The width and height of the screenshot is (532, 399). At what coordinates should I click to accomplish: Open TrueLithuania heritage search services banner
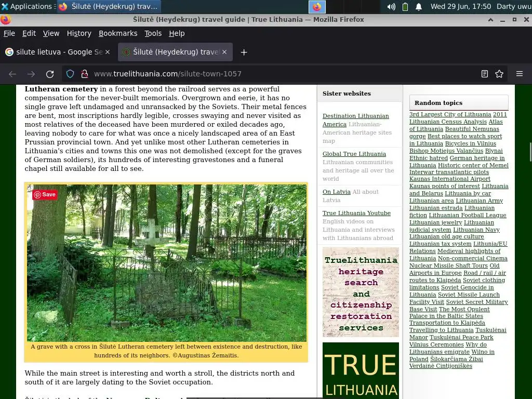pos(361,292)
